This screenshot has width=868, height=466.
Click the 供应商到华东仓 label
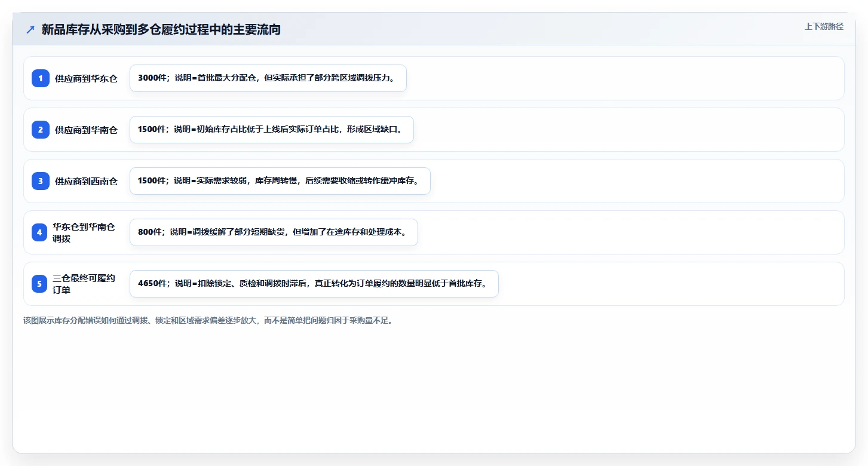(87, 78)
